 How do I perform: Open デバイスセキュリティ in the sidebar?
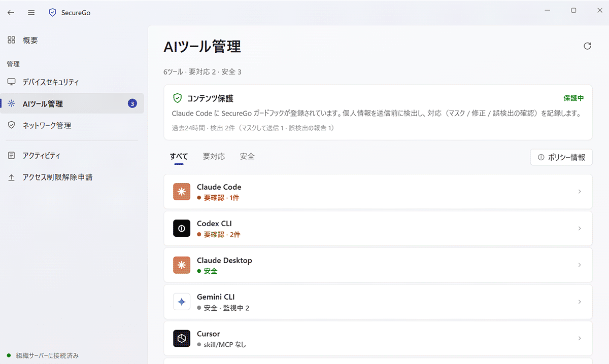point(72,82)
